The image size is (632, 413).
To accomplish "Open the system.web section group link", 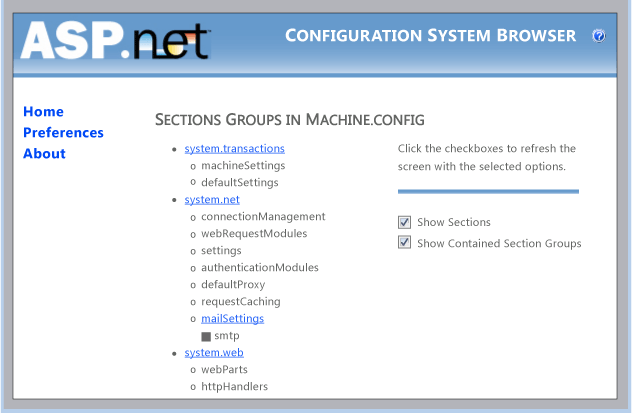I will coord(214,353).
